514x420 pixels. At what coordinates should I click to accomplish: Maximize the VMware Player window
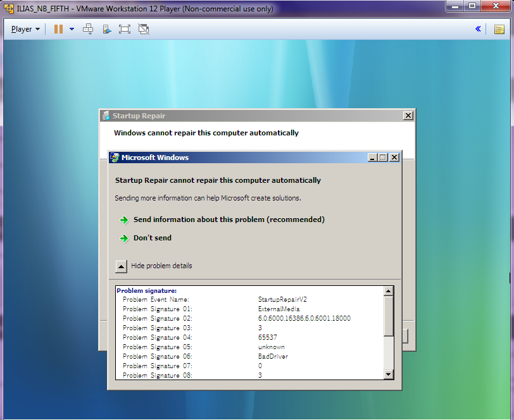coord(472,6)
